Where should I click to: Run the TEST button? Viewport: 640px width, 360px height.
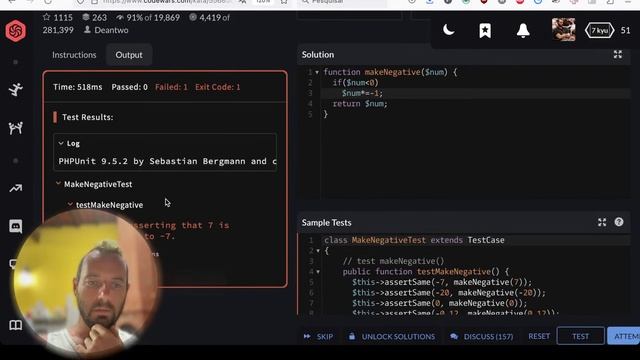(580, 336)
